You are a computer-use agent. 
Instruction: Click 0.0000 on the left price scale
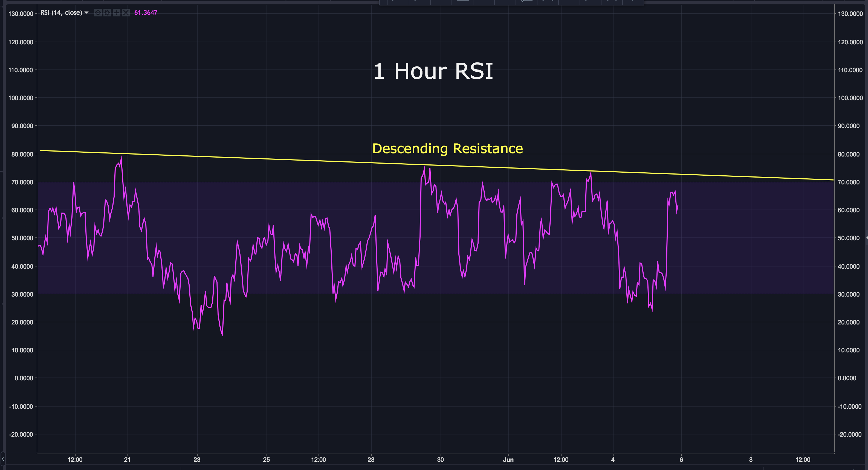point(24,378)
